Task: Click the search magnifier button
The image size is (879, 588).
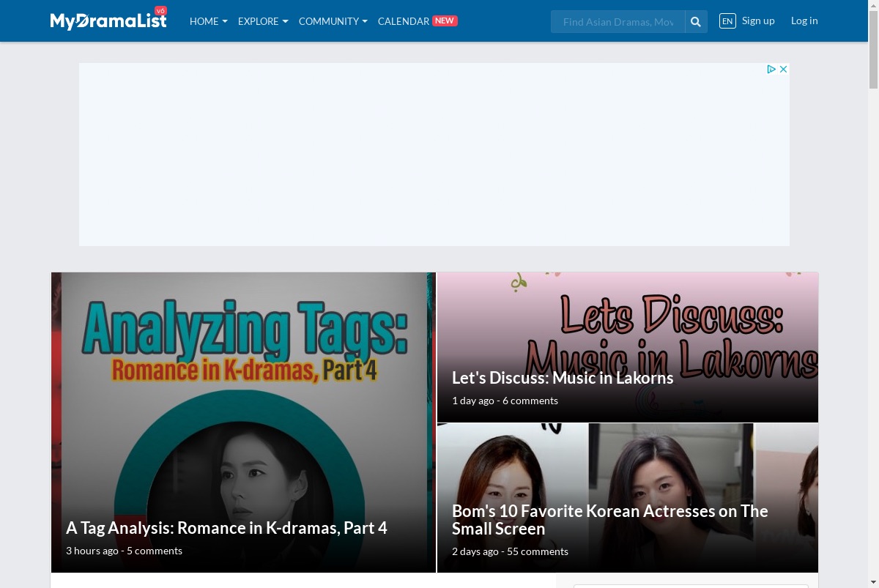Action: point(696,22)
